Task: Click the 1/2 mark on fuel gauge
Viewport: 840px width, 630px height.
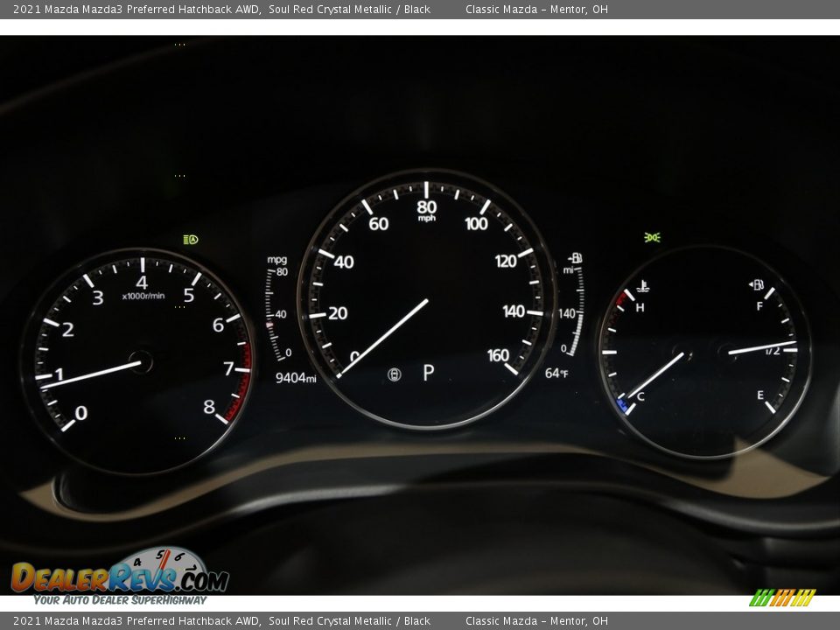Action: pos(772,351)
